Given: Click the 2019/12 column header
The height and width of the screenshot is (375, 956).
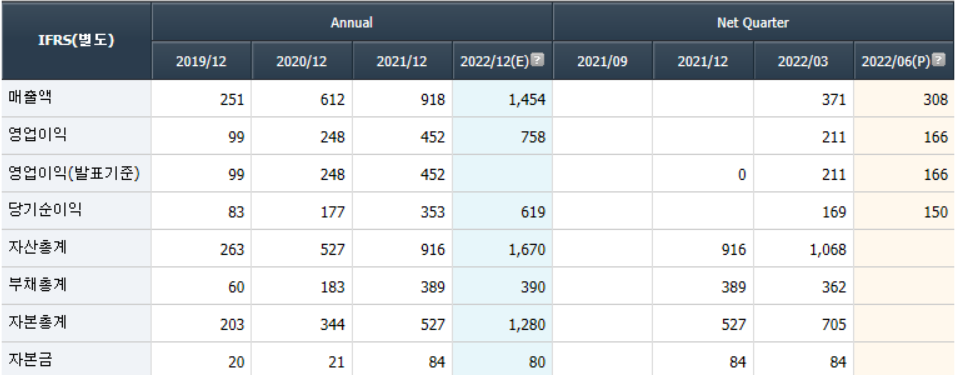Looking at the screenshot, I should click(201, 62).
